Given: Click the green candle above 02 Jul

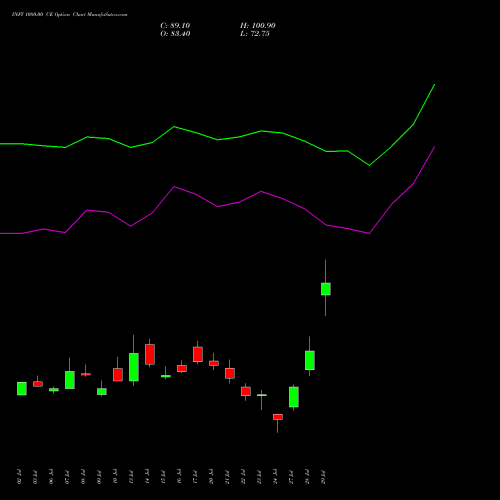Looking at the screenshot, I should point(22,389).
